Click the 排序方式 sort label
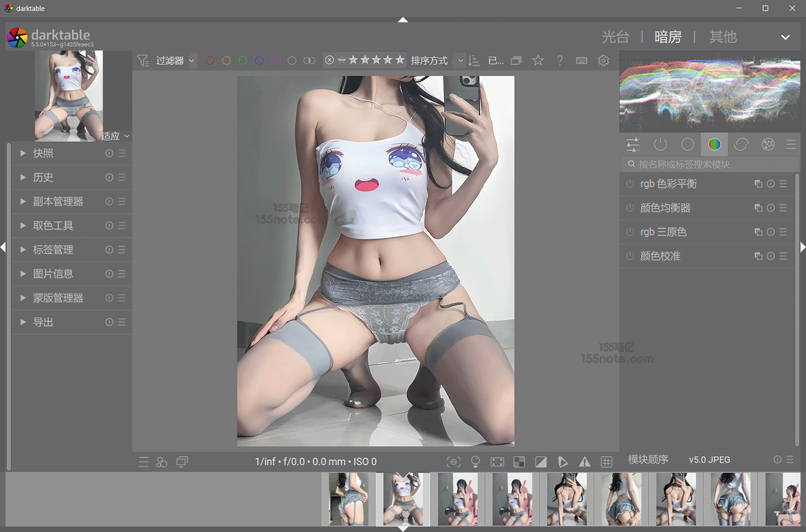Viewport: 806px width, 532px height. 429,61
